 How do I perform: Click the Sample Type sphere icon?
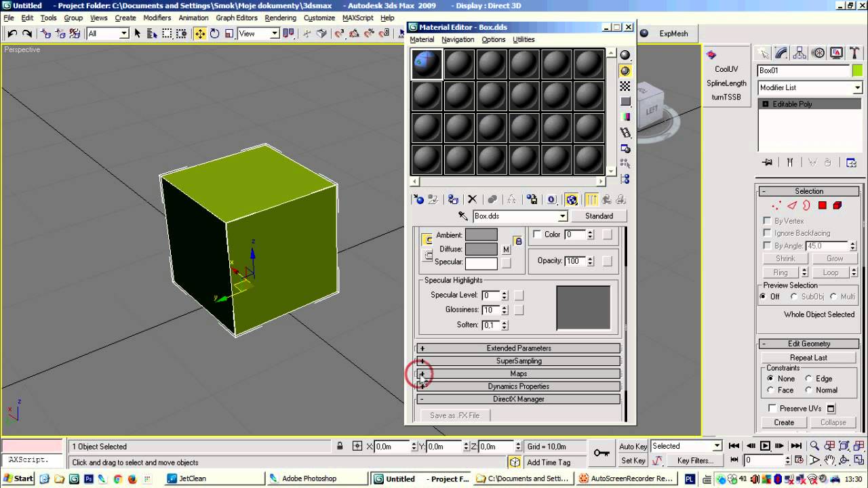(625, 56)
